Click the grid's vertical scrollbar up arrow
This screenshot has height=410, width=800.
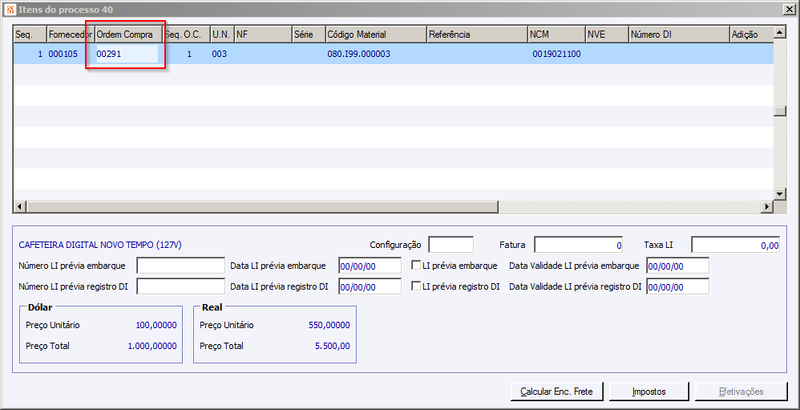(x=779, y=34)
